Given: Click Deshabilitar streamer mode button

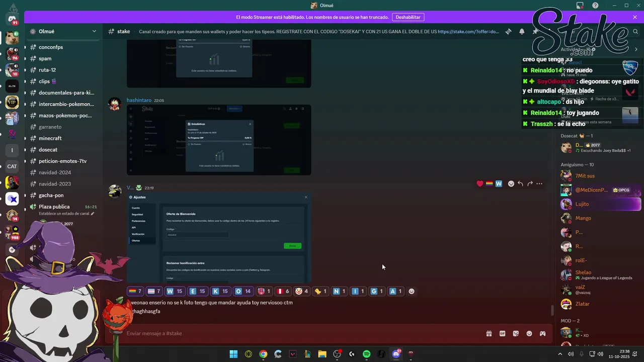Looking at the screenshot, I should [408, 17].
